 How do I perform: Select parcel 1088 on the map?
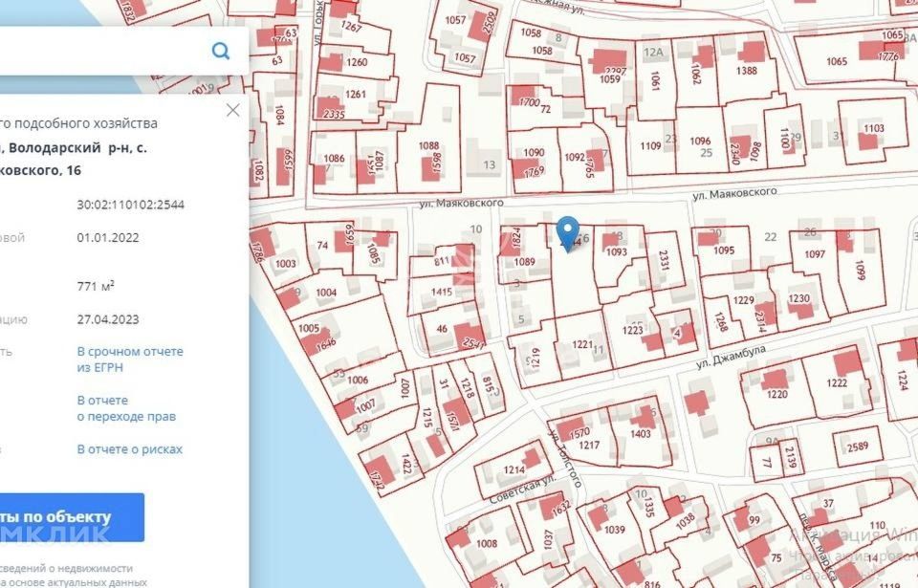[430, 148]
